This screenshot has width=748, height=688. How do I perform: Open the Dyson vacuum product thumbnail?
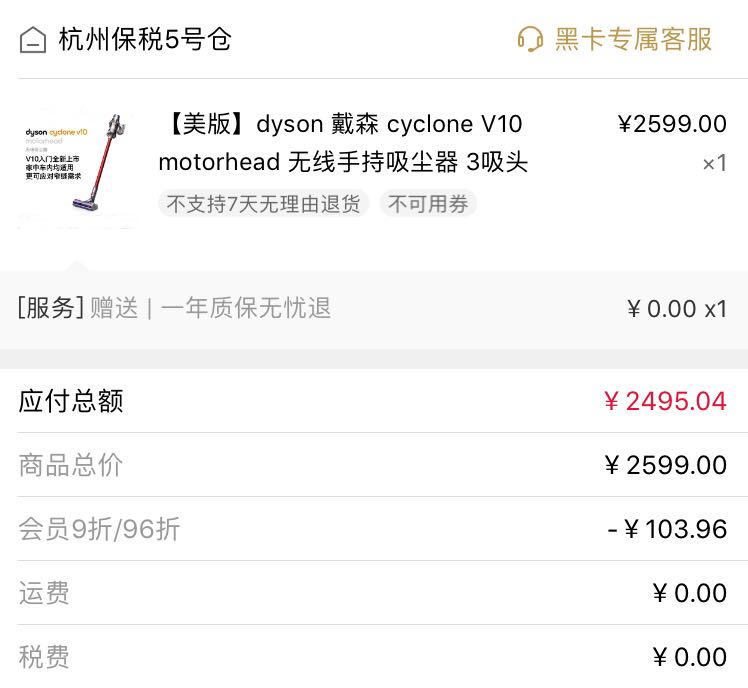[76, 168]
